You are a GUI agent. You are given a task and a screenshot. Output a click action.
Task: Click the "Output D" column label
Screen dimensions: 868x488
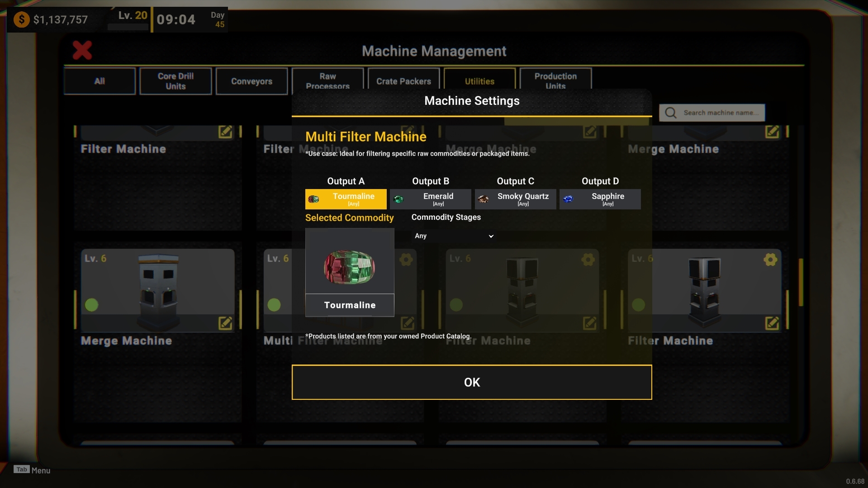(x=600, y=181)
